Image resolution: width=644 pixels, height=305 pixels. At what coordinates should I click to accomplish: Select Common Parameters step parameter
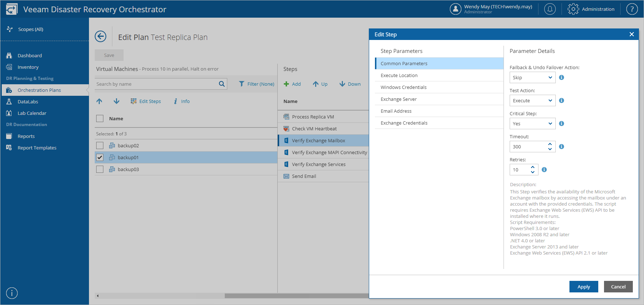439,63
